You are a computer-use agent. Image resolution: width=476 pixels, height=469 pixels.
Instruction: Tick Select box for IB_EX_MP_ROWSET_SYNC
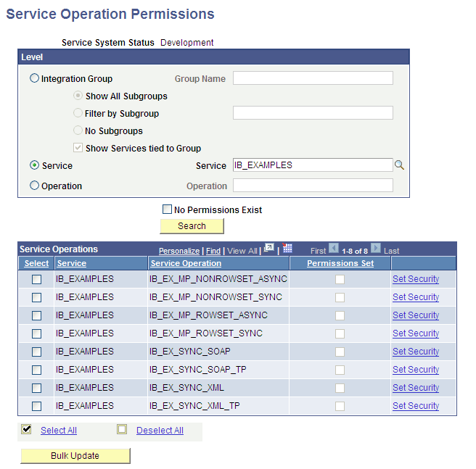tap(37, 333)
